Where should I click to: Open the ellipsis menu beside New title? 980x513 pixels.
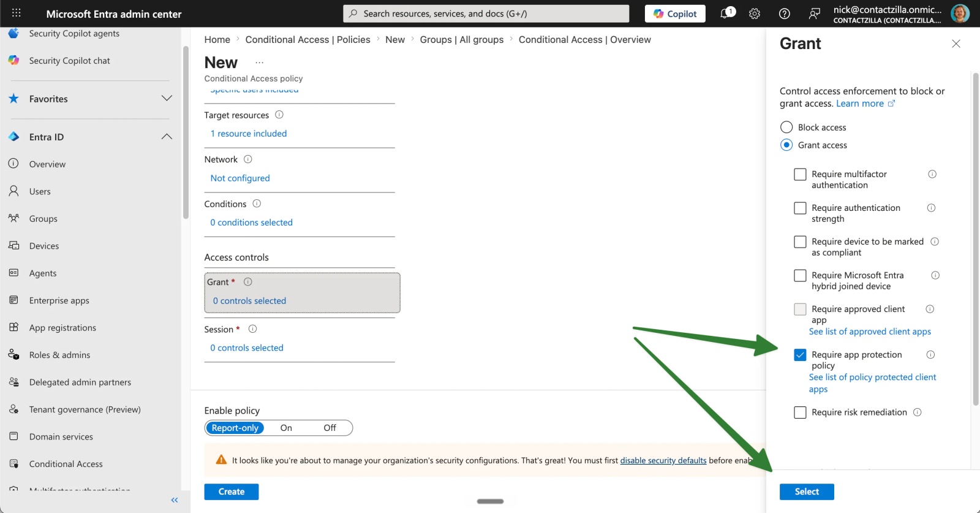260,63
